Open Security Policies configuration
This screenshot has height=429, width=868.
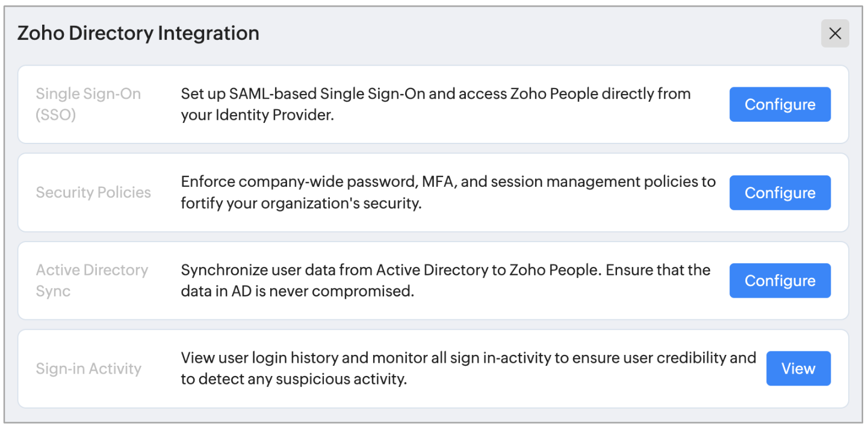(780, 193)
